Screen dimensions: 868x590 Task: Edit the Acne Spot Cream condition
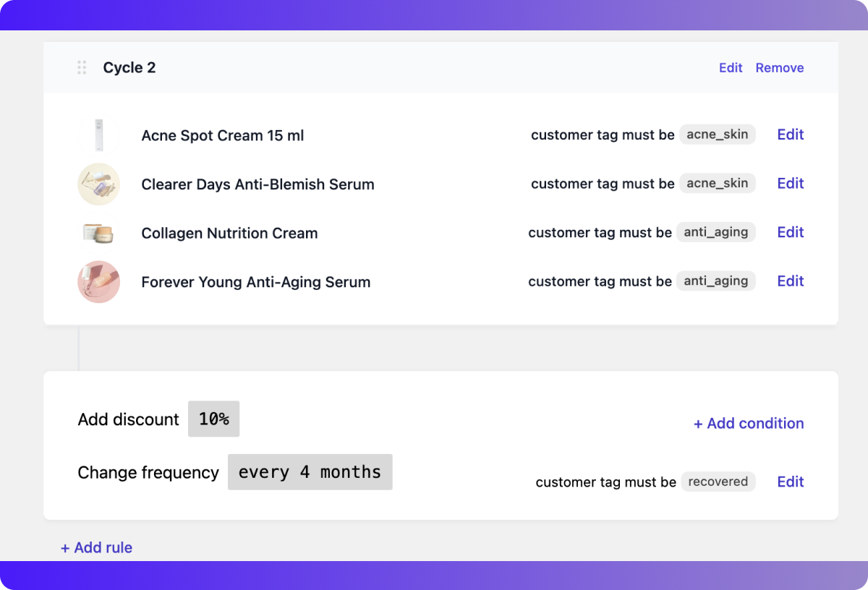pyautogui.click(x=790, y=134)
